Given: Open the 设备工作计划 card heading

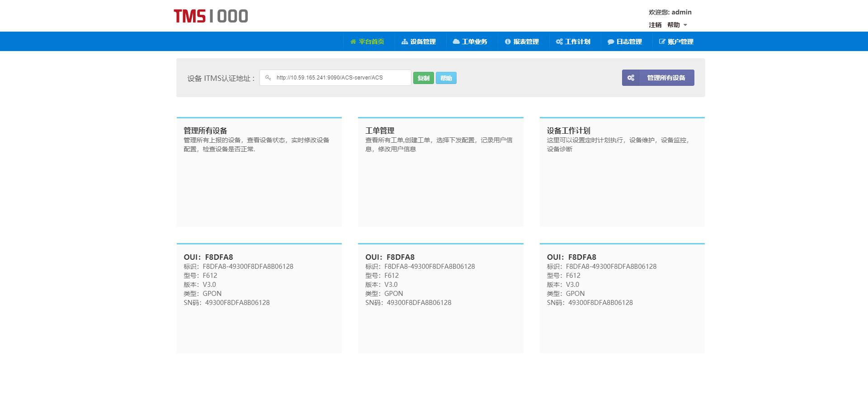Looking at the screenshot, I should [569, 131].
